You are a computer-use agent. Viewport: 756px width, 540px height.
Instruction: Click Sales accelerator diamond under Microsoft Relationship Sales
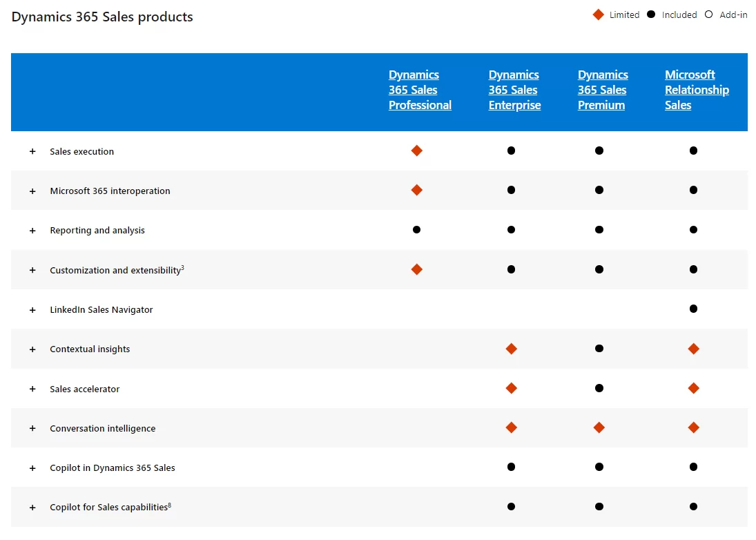pos(693,388)
